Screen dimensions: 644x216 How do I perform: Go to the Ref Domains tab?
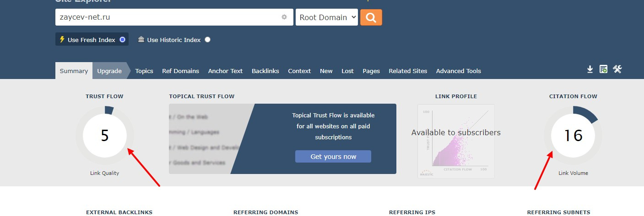[180, 71]
